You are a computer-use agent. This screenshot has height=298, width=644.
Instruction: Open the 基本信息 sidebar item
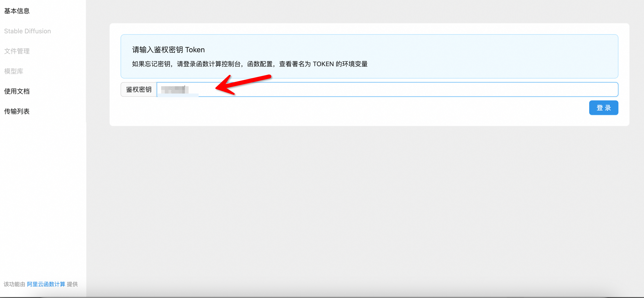click(x=17, y=11)
